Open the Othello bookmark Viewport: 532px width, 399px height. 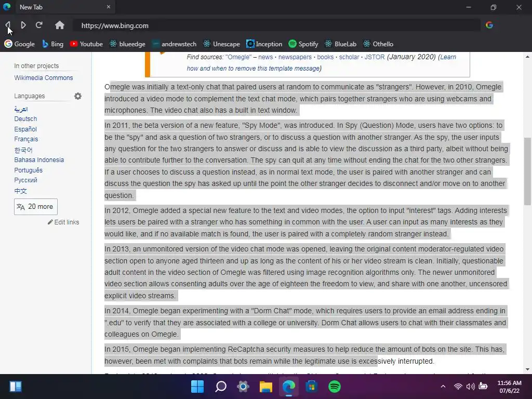pos(378,44)
